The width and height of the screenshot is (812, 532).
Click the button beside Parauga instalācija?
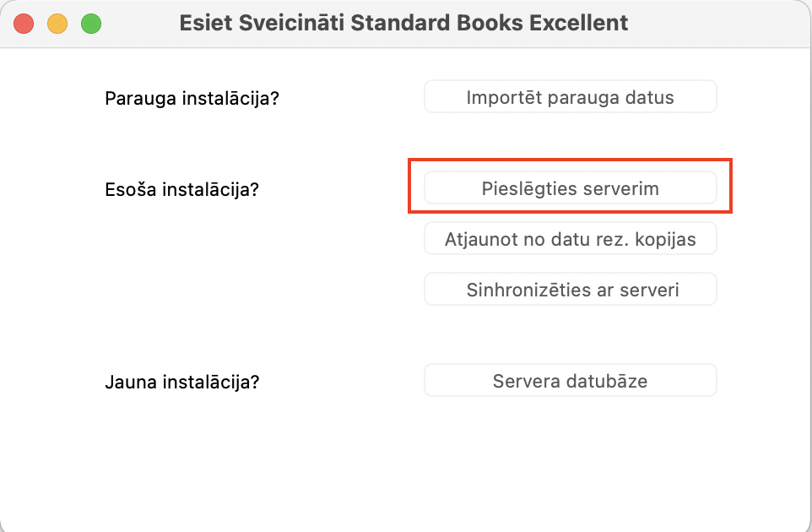[570, 97]
